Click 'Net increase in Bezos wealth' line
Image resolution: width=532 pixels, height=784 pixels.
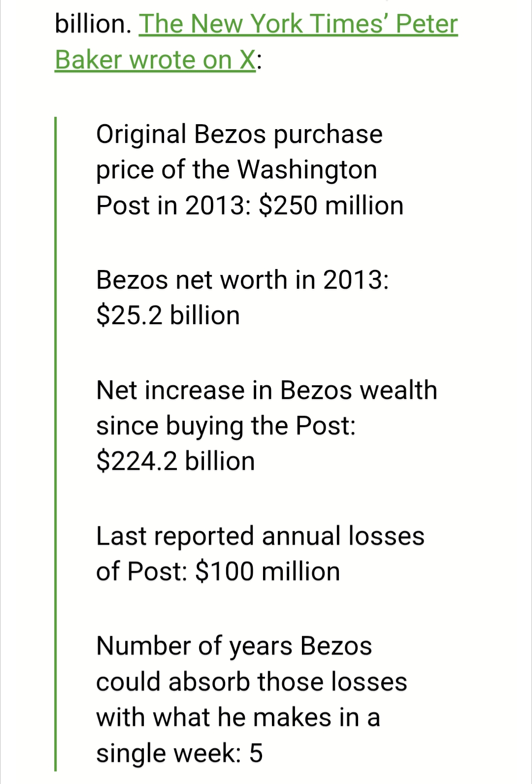click(x=266, y=390)
